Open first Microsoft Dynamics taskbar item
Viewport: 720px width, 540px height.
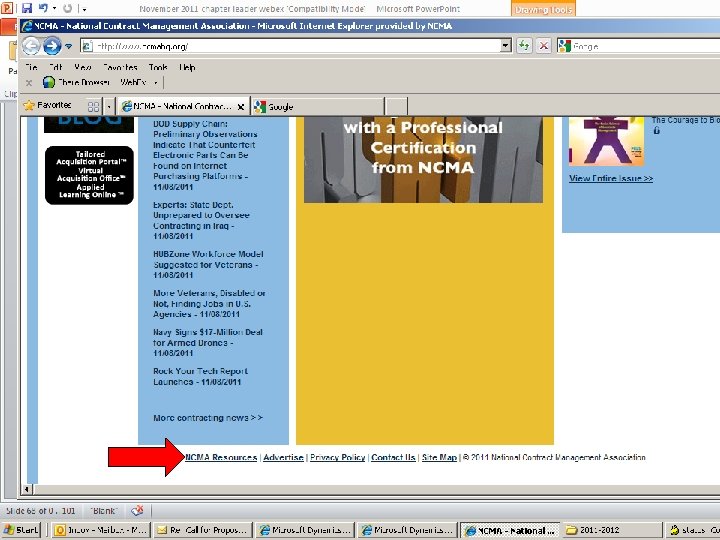(305, 530)
